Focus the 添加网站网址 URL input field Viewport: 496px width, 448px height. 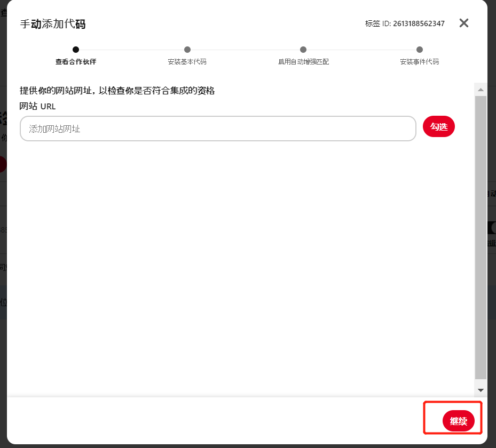pyautogui.click(x=218, y=129)
